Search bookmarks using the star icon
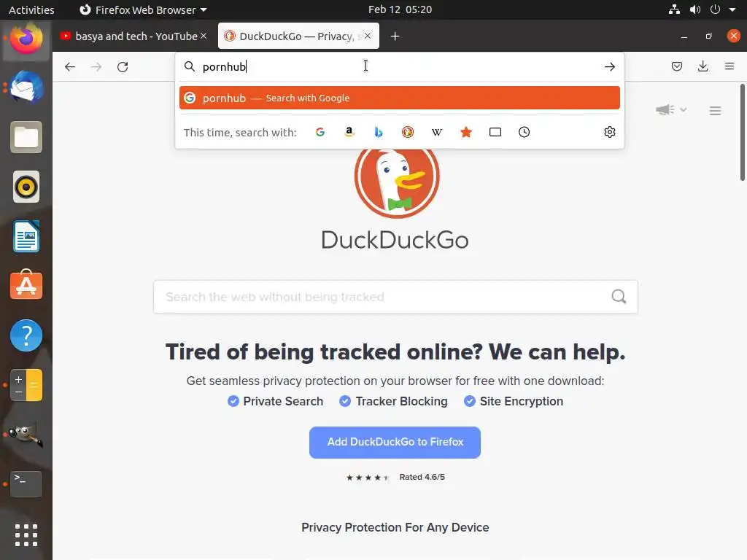Image resolution: width=747 pixels, height=560 pixels. tap(466, 132)
